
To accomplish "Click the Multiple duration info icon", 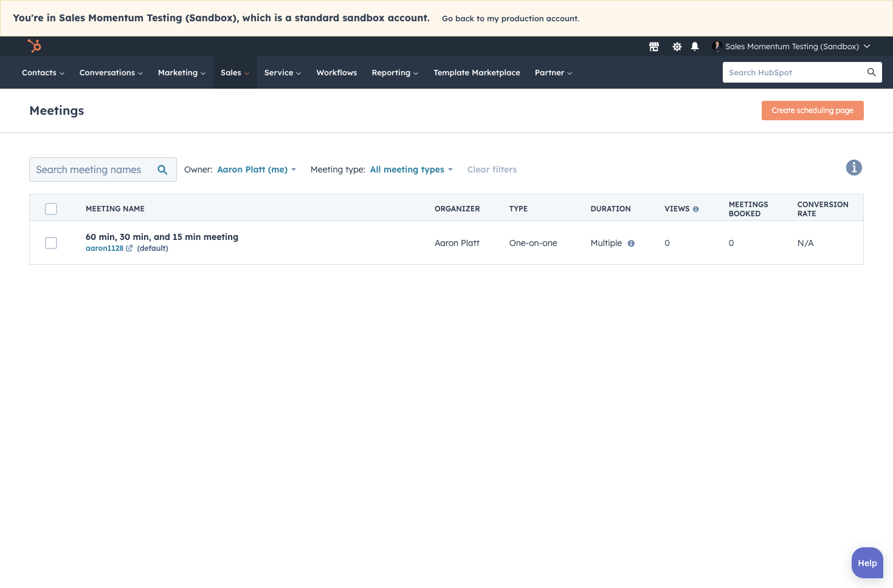I will 631,243.
